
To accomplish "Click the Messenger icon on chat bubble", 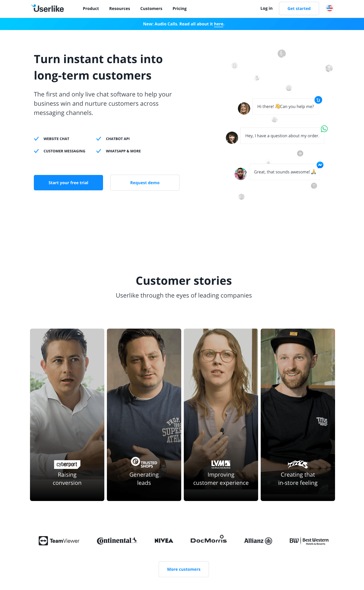I will [x=320, y=165].
